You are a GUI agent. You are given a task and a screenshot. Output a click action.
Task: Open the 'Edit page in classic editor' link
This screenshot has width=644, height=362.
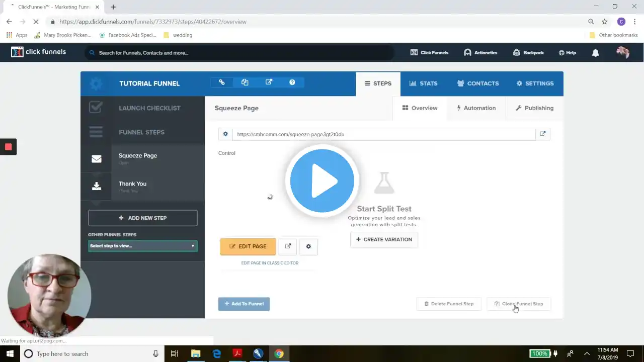tap(270, 263)
